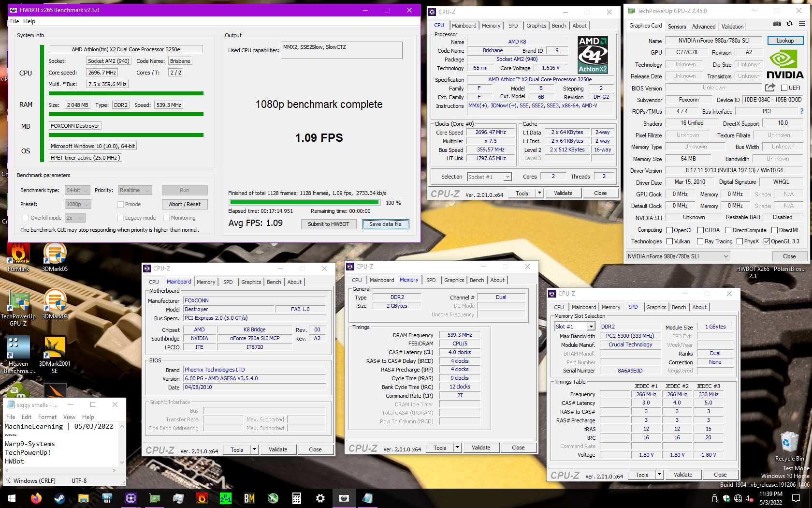Open File Explorer from the taskbar
This screenshot has width=812, height=508.
point(84,498)
